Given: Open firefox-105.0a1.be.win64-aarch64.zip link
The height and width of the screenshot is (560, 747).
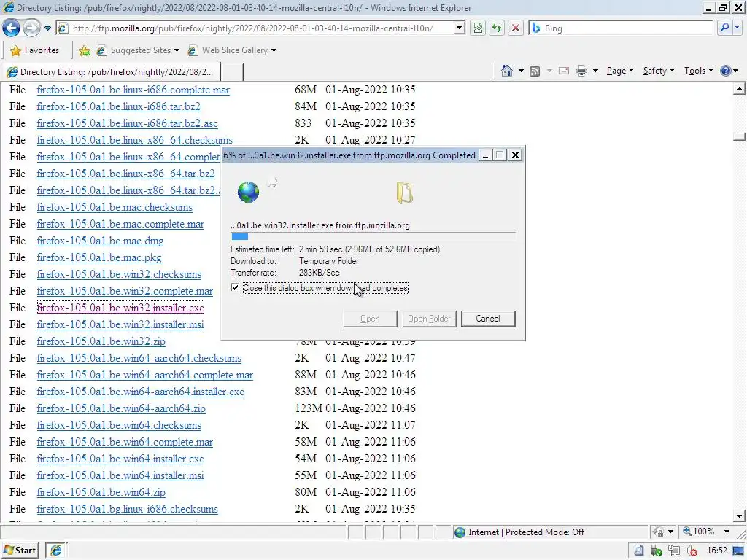Looking at the screenshot, I should 121,408.
